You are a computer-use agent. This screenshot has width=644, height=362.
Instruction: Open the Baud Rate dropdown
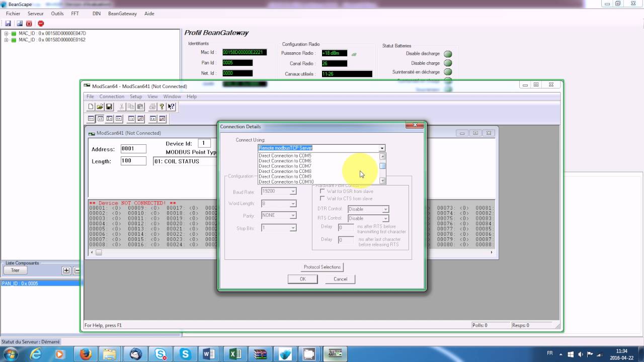292,192
